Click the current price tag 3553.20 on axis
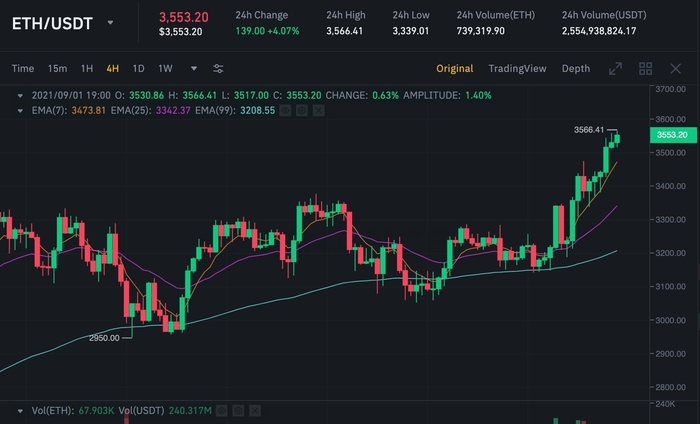This screenshot has height=424, width=700. [673, 135]
